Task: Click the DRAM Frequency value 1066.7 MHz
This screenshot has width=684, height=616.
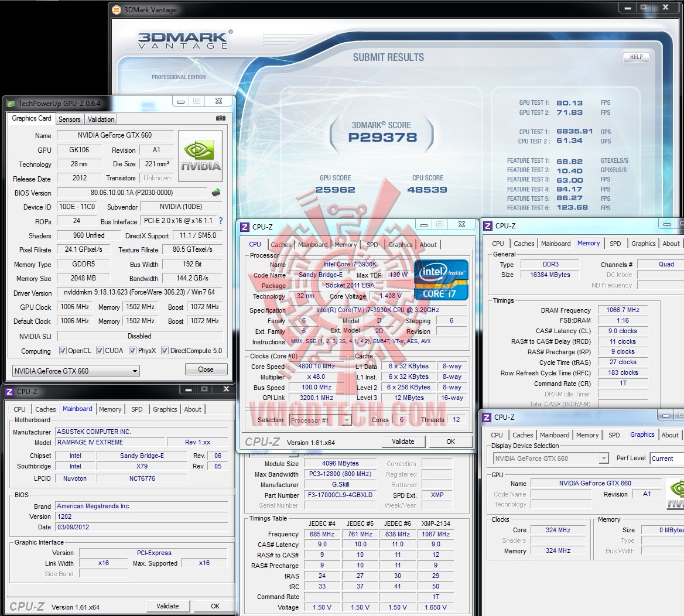Action: [x=623, y=310]
